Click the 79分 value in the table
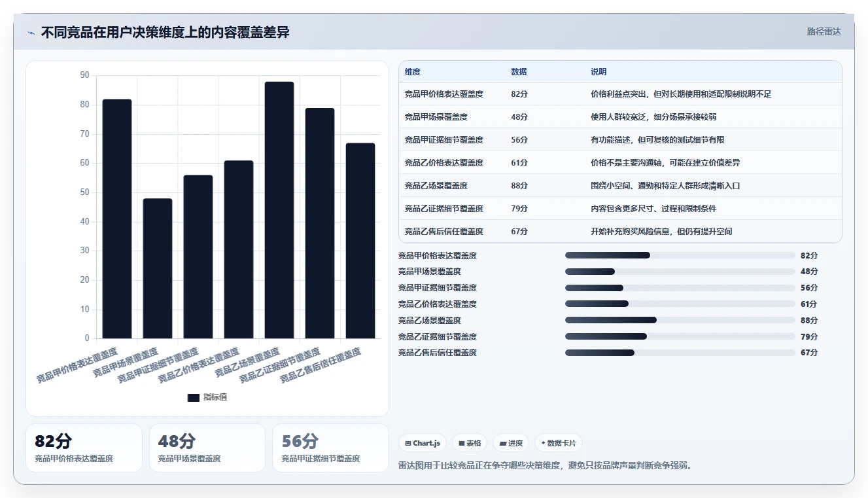Viewport: 868px width, 498px height. (519, 209)
